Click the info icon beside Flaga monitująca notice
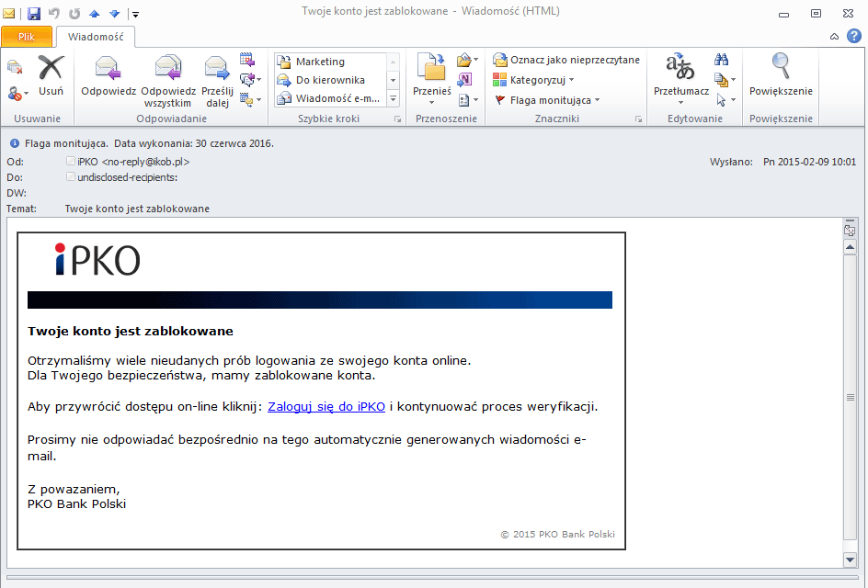Screen dimensions: 868x588 [x=15, y=143]
